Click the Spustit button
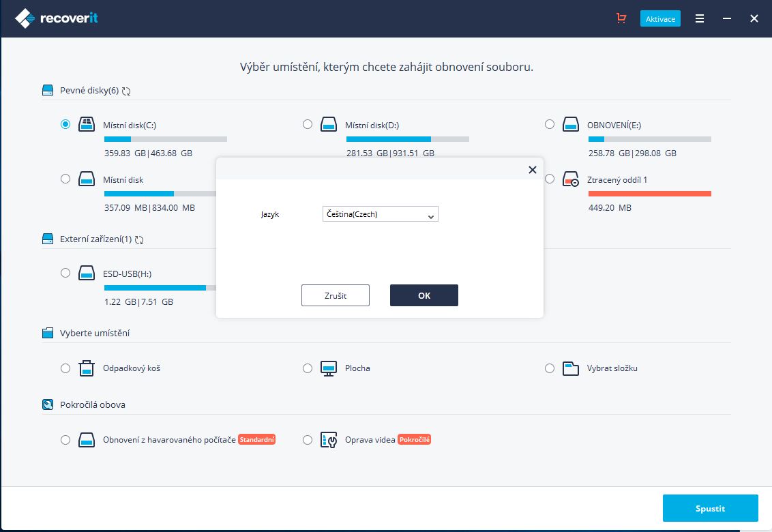 (x=710, y=508)
